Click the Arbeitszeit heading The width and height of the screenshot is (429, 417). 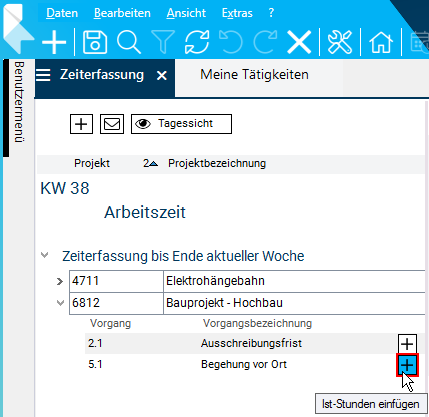[x=145, y=212]
